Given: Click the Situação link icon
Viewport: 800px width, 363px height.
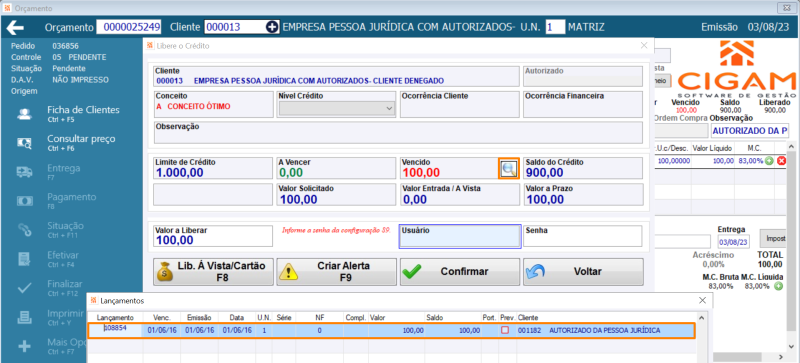Looking at the screenshot, I should click(x=24, y=230).
